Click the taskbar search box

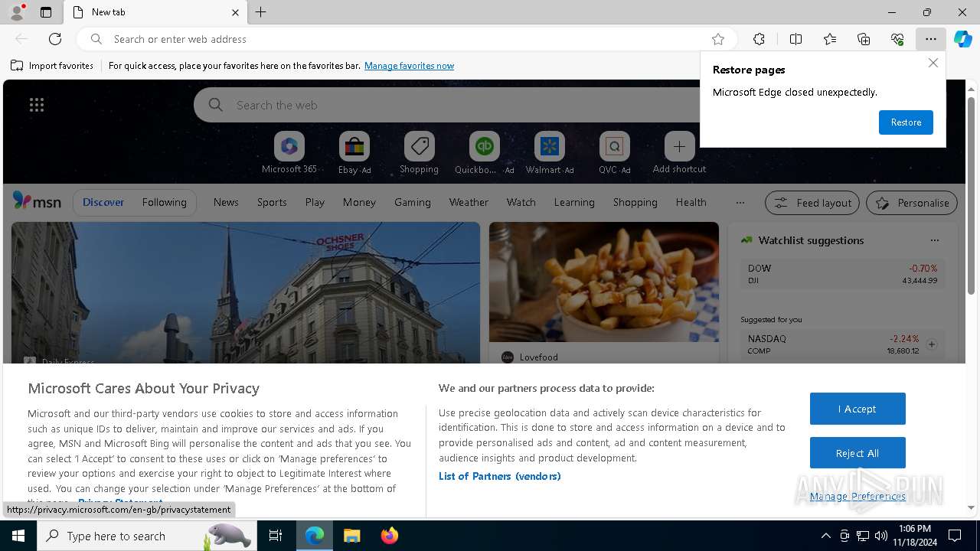pos(145,536)
